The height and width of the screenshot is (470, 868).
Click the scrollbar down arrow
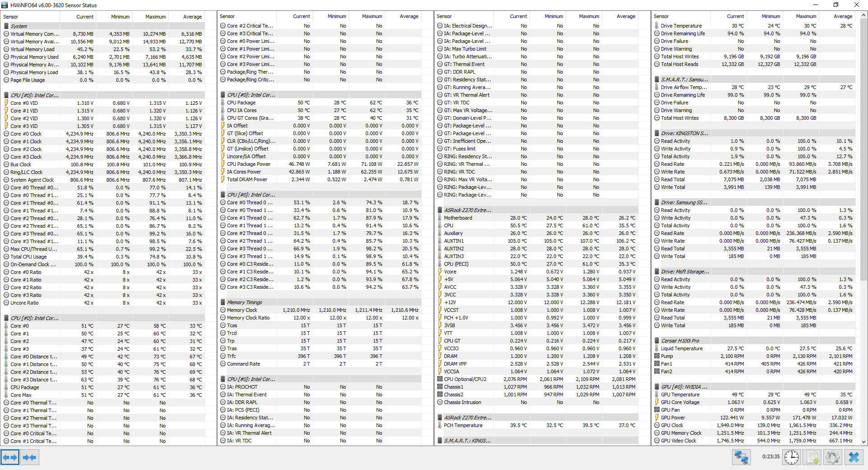point(864,442)
